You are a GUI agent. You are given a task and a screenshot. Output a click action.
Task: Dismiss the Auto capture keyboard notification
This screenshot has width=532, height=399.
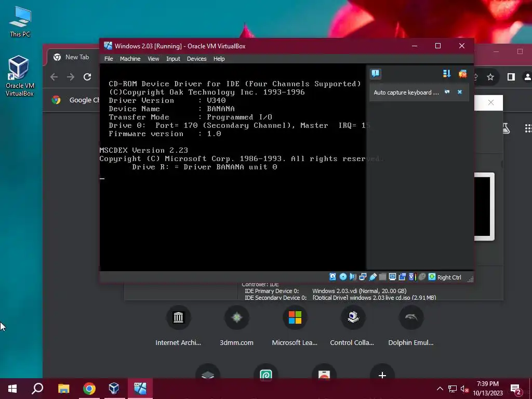(x=460, y=92)
